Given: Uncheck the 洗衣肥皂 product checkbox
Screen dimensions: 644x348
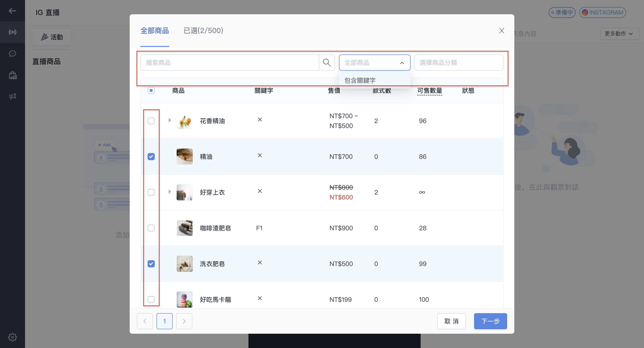Looking at the screenshot, I should click(x=151, y=264).
